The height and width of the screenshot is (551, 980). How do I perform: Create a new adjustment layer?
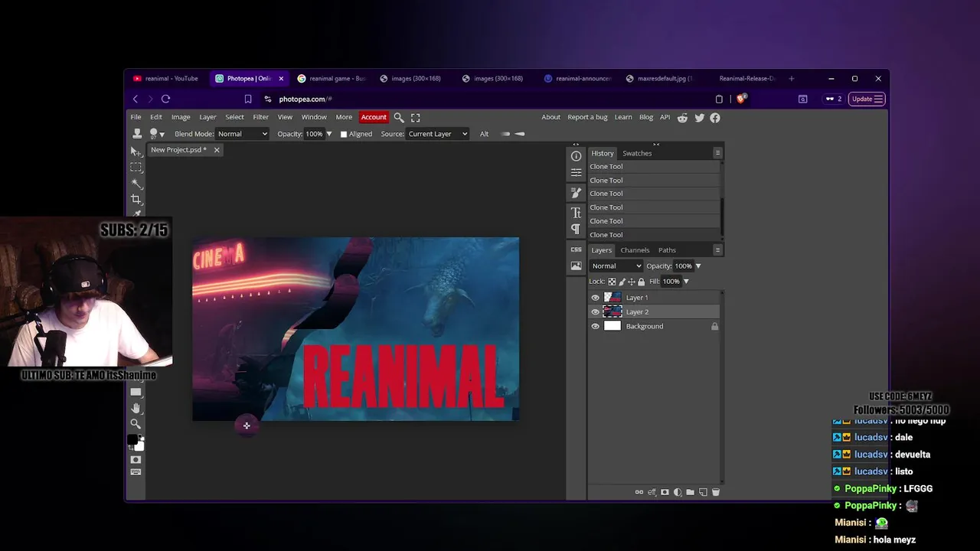pyautogui.click(x=678, y=492)
